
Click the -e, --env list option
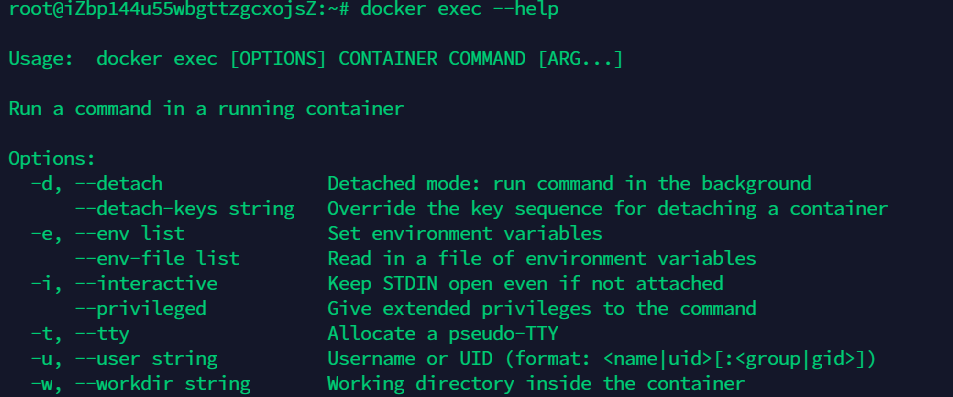(x=108, y=233)
